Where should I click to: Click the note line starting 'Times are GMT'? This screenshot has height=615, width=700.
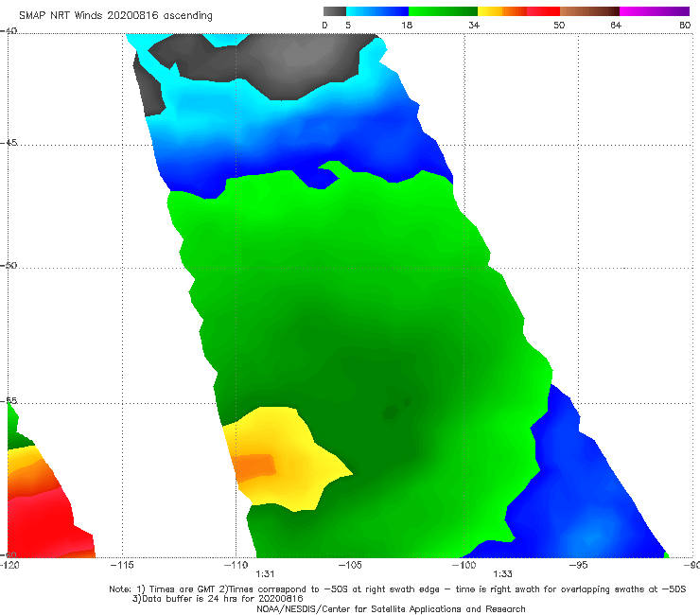[397, 589]
